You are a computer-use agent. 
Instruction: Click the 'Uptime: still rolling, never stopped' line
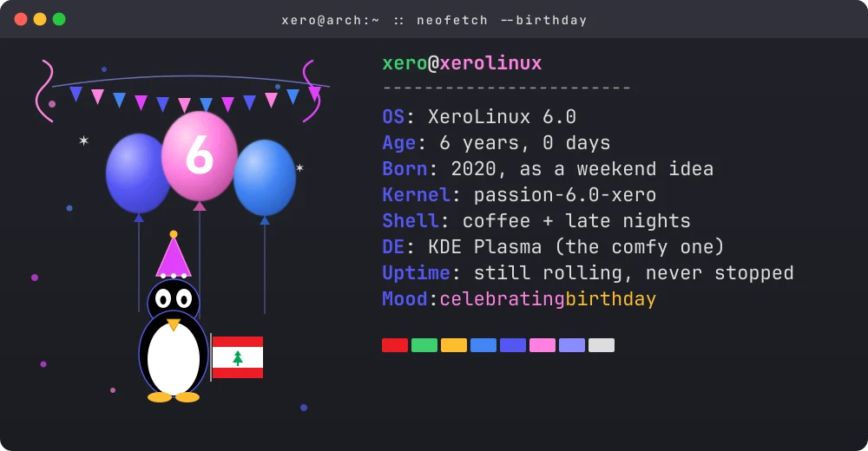588,273
